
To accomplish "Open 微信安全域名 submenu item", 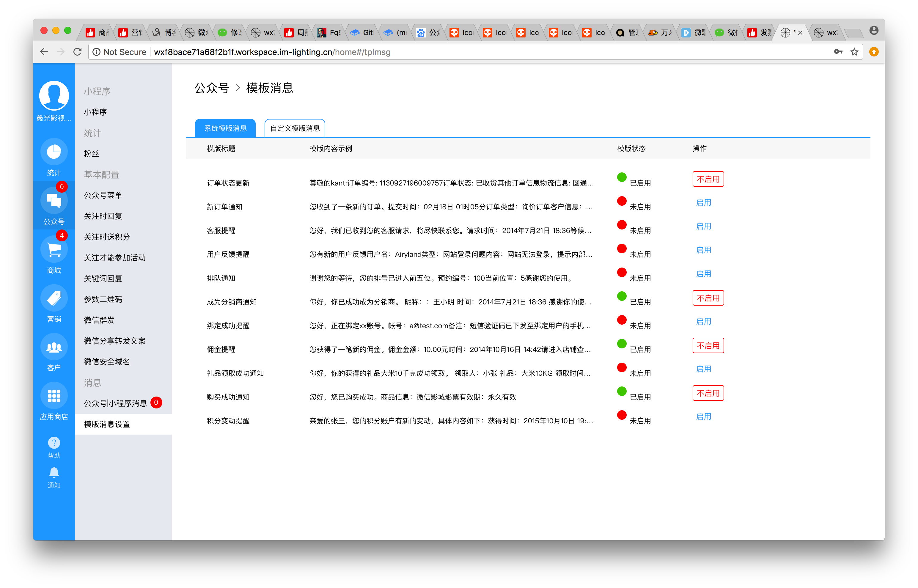I will click(123, 361).
